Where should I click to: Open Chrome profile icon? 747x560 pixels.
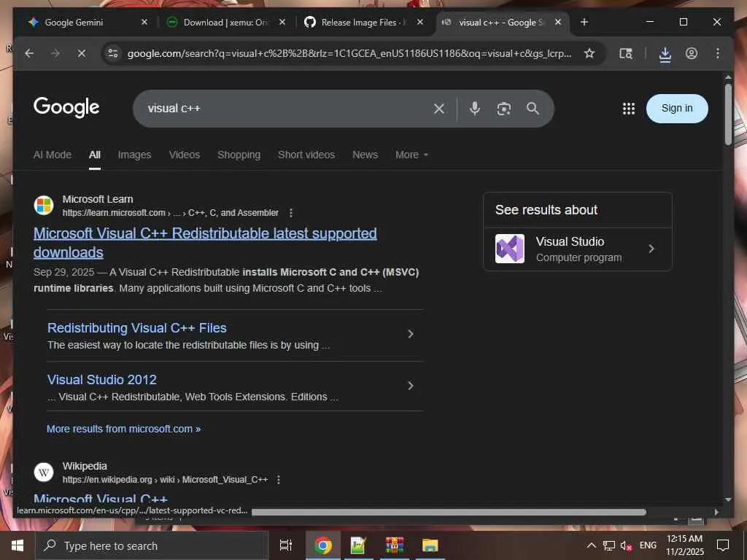coord(692,53)
